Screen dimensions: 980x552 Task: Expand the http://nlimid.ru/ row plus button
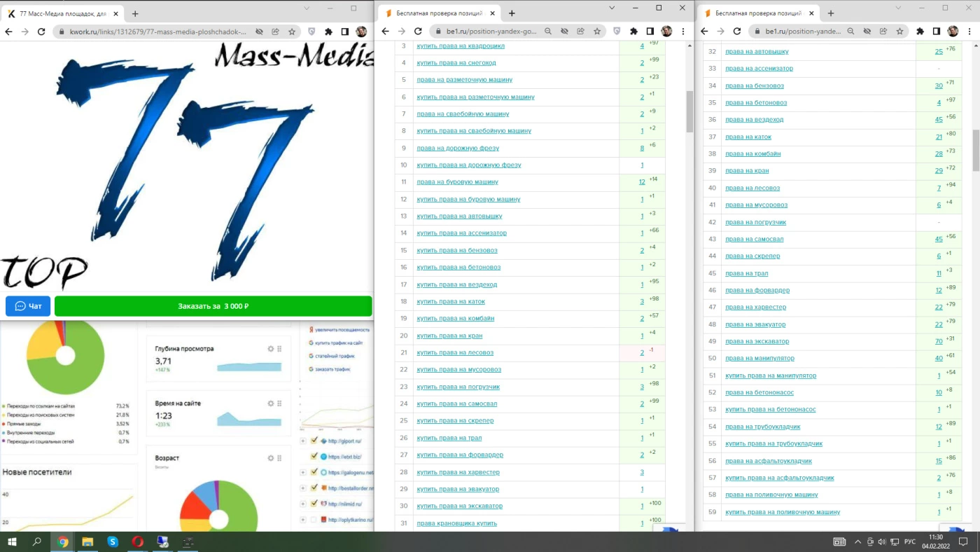[x=303, y=504]
